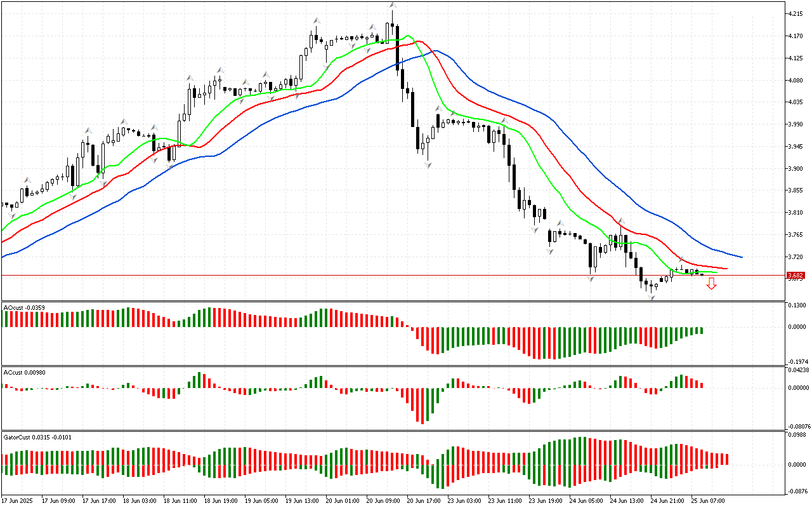This screenshot has height=508, width=812.
Task: Click the red current price tag on the price axis
Action: point(795,276)
